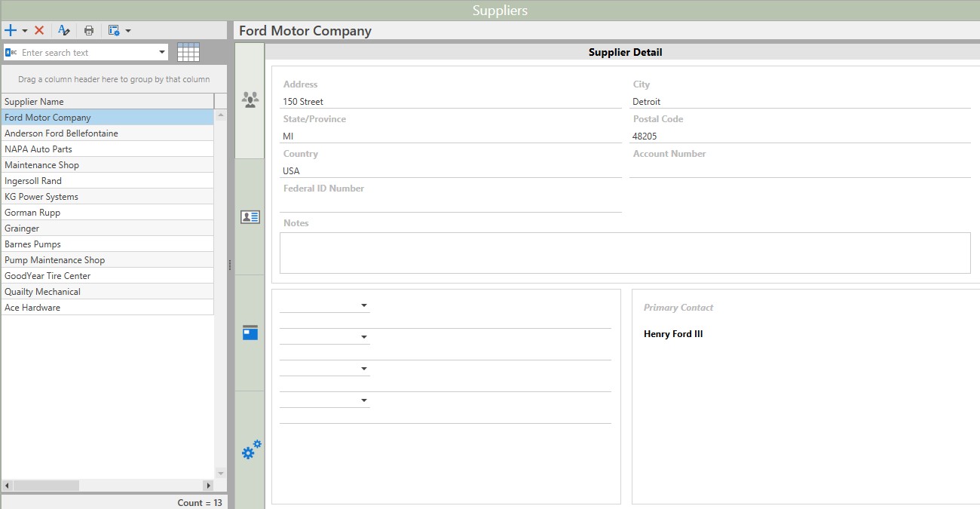This screenshot has width=980, height=509.
Task: Sort by the Supplier Name column header
Action: pos(108,101)
